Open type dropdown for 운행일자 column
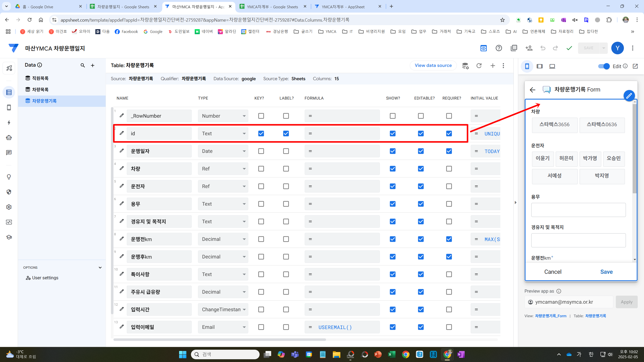This screenshot has width=644, height=362. point(223,151)
